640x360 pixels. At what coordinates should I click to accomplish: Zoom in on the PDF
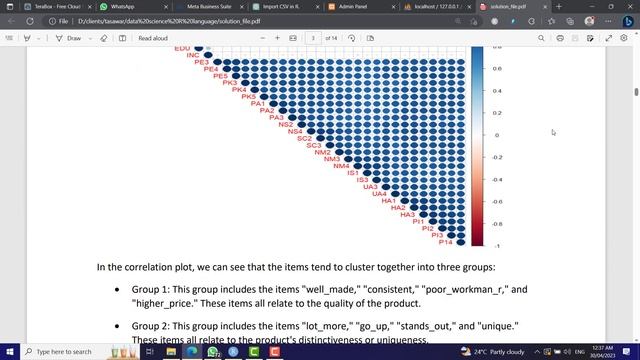coord(278,38)
